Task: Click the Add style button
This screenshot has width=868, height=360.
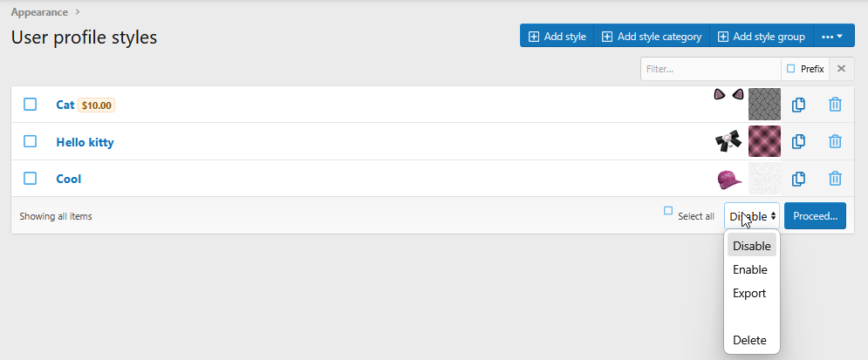Action: (x=557, y=37)
